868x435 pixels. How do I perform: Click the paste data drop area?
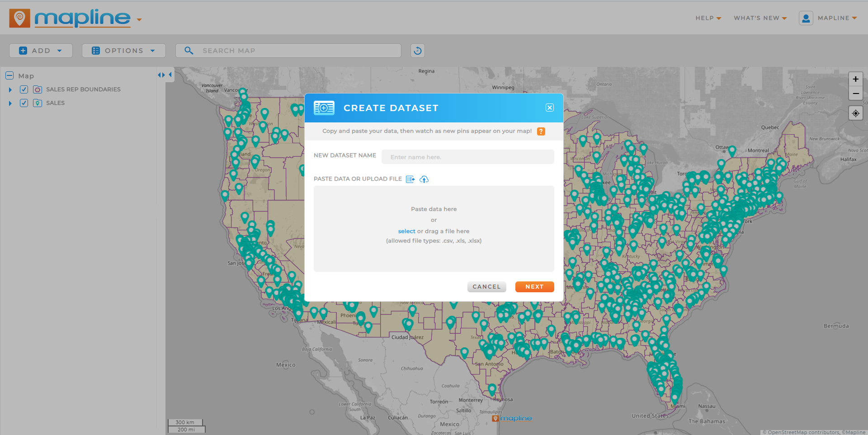(x=434, y=229)
